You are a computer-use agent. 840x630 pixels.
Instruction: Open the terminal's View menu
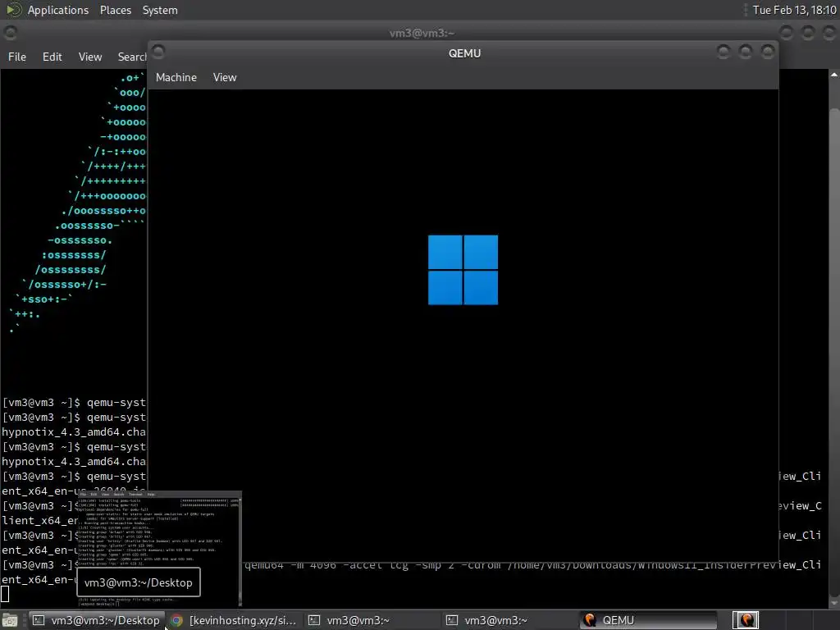(90, 57)
